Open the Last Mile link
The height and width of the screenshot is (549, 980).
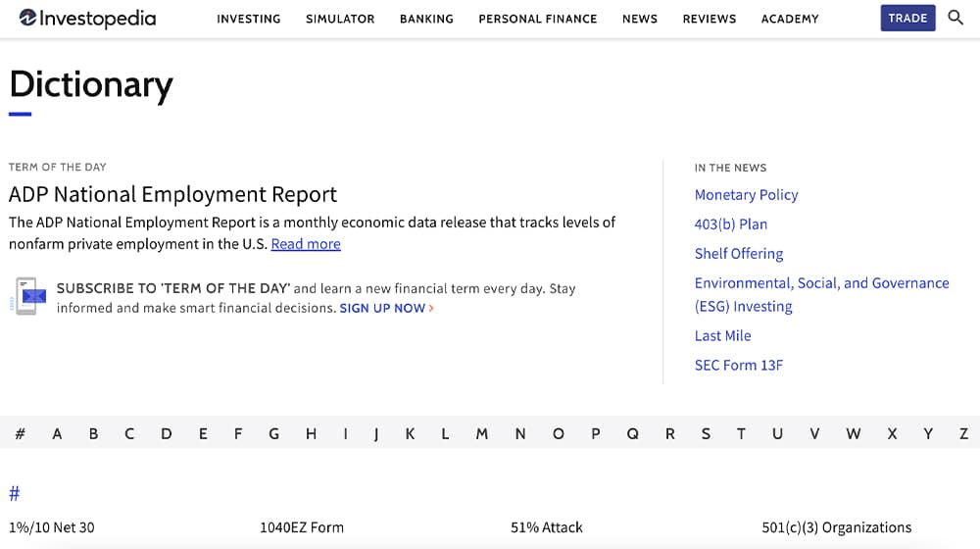point(722,336)
